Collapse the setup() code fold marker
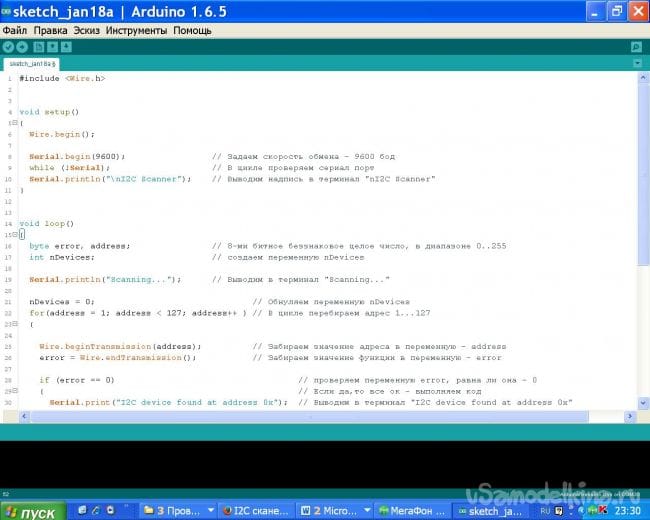The width and height of the screenshot is (650, 520). [x=14, y=123]
